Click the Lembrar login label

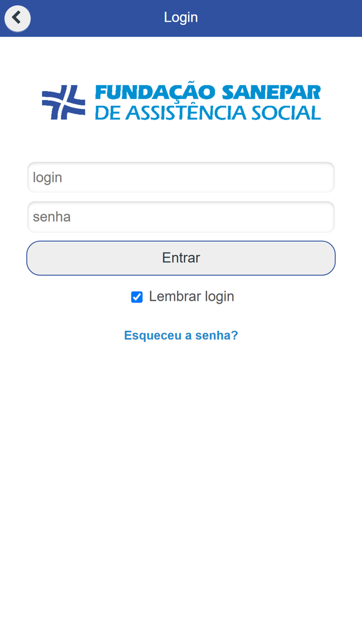[x=191, y=296]
